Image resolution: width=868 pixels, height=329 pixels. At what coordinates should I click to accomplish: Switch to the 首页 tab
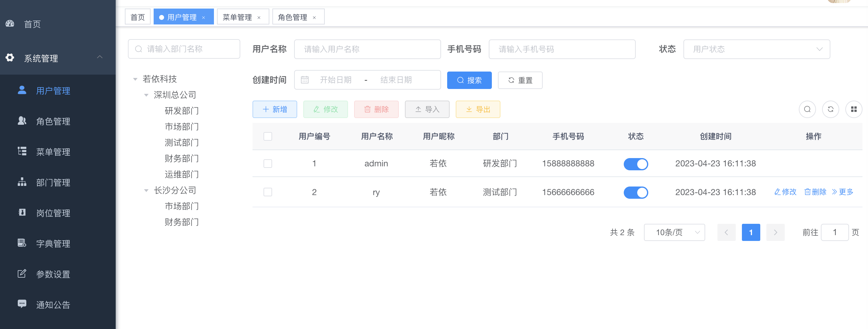click(x=138, y=17)
